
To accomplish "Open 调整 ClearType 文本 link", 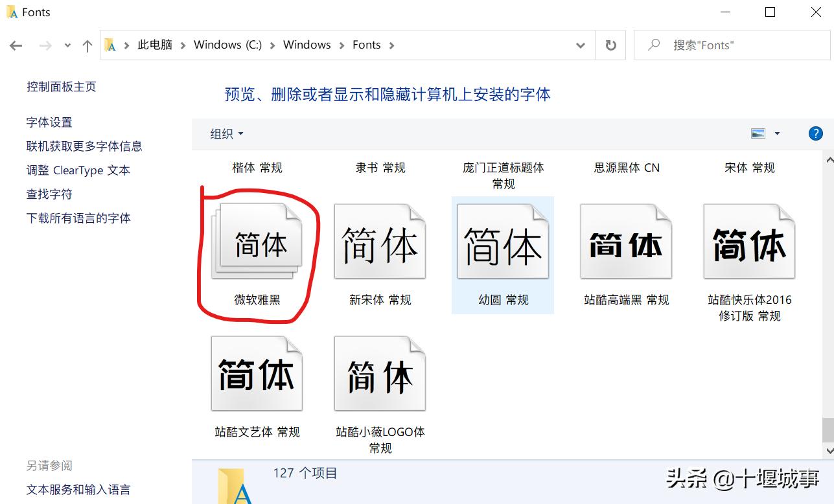I will pyautogui.click(x=78, y=170).
